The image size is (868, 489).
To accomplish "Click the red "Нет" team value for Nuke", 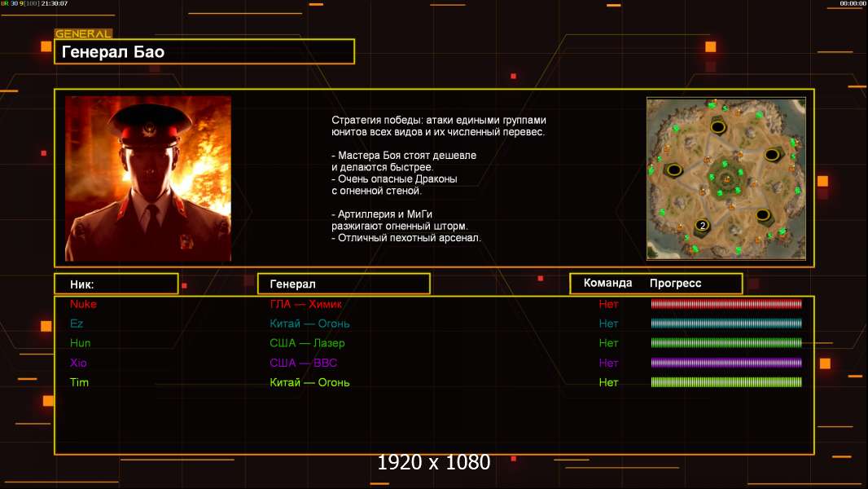I will tap(608, 304).
